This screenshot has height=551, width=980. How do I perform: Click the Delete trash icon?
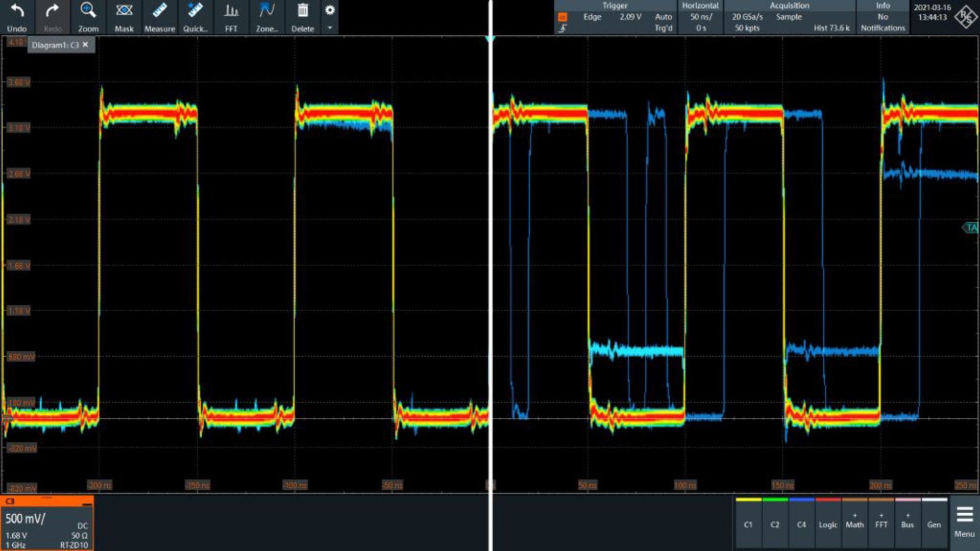303,11
